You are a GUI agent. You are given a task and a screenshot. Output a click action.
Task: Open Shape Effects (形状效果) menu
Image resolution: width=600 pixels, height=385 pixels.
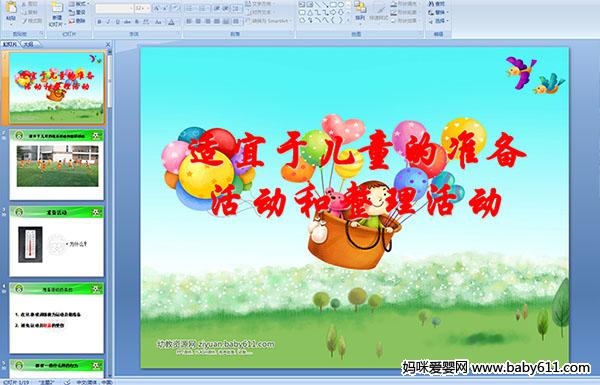coord(406,21)
